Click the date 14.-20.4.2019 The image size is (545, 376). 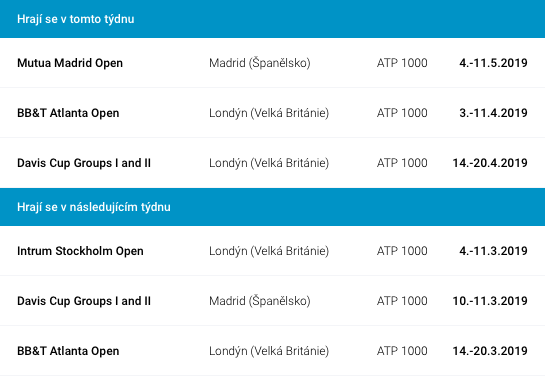click(x=490, y=163)
